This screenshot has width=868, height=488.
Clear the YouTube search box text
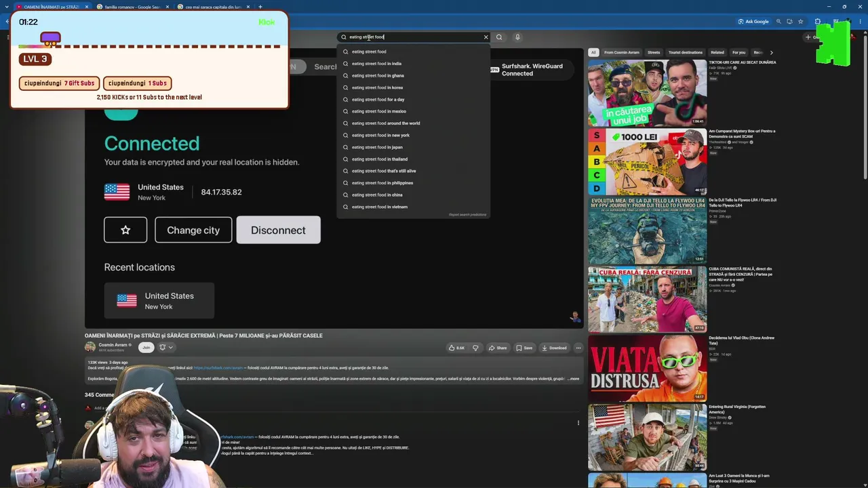point(486,37)
